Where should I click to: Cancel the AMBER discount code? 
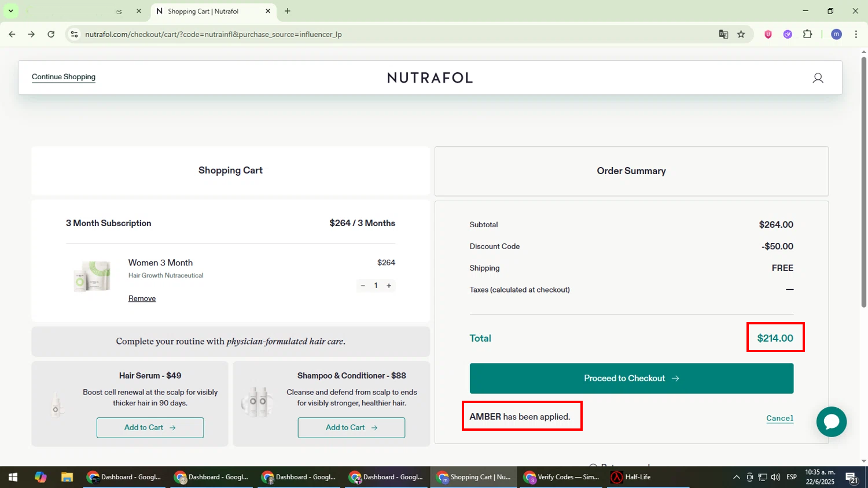point(779,418)
